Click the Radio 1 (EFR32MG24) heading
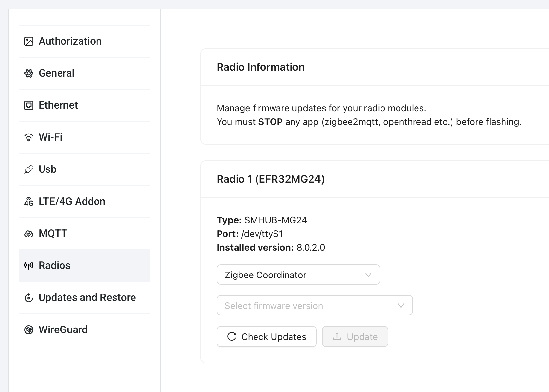 point(271,179)
